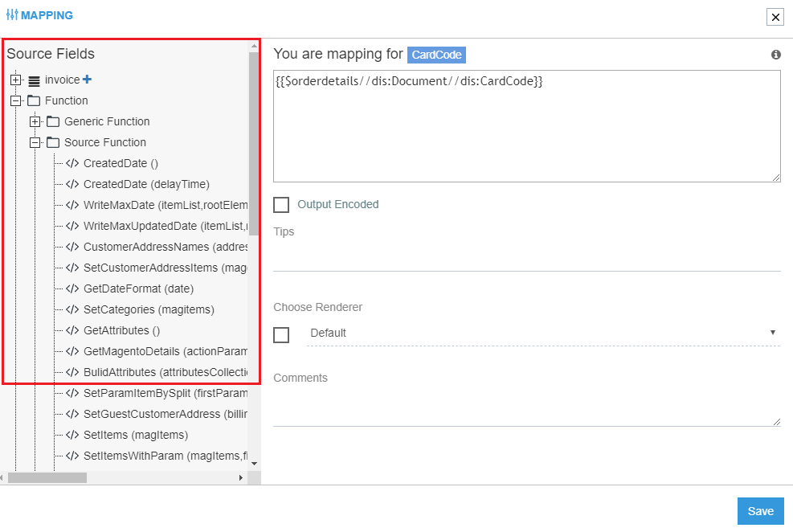
Task: Expand the Generic Function folder
Action: (x=35, y=121)
